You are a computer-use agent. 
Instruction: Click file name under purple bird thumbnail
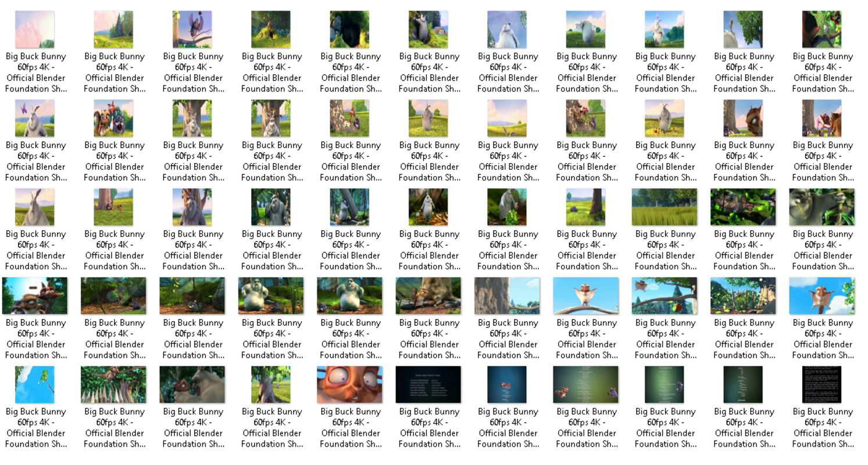[x=193, y=73]
